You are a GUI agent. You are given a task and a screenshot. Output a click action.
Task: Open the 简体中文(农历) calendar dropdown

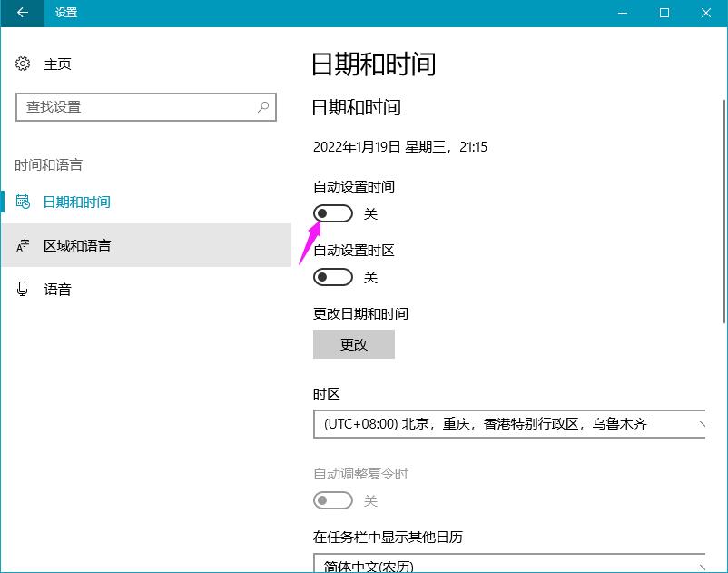pyautogui.click(x=508, y=563)
